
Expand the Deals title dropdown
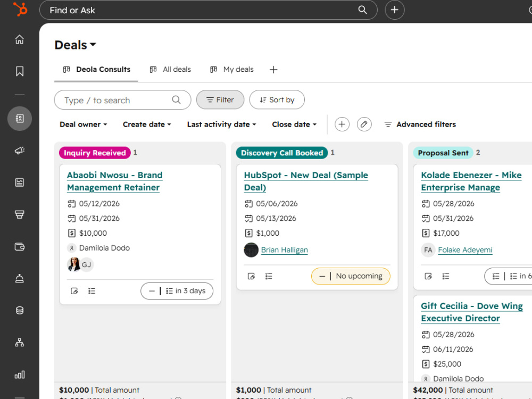pyautogui.click(x=76, y=45)
